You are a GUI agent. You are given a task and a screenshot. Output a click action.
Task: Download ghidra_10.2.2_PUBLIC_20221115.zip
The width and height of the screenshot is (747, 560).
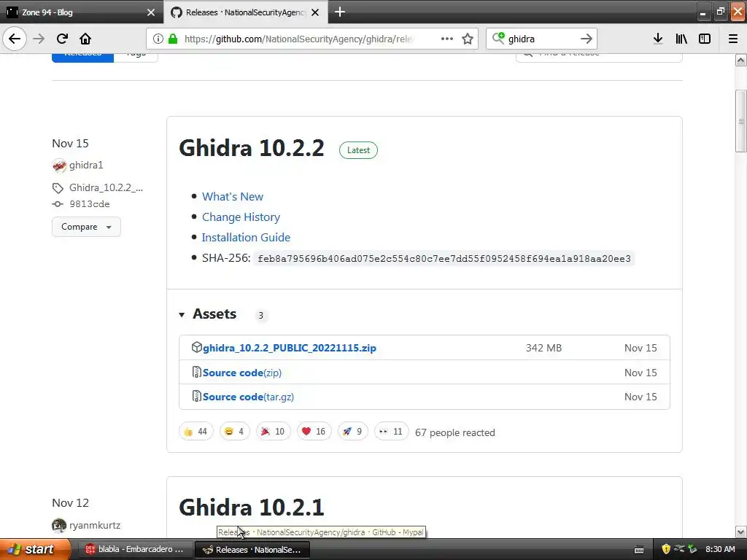pyautogui.click(x=289, y=348)
